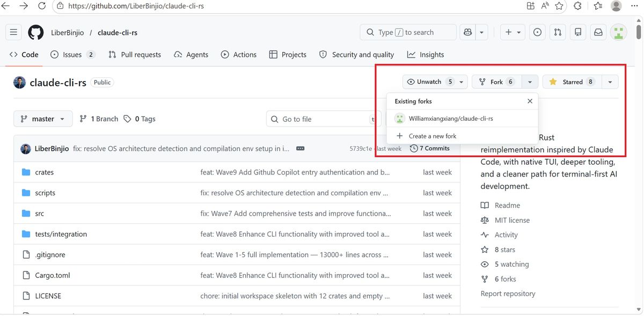Open the Copilot chat icon

pos(468,32)
